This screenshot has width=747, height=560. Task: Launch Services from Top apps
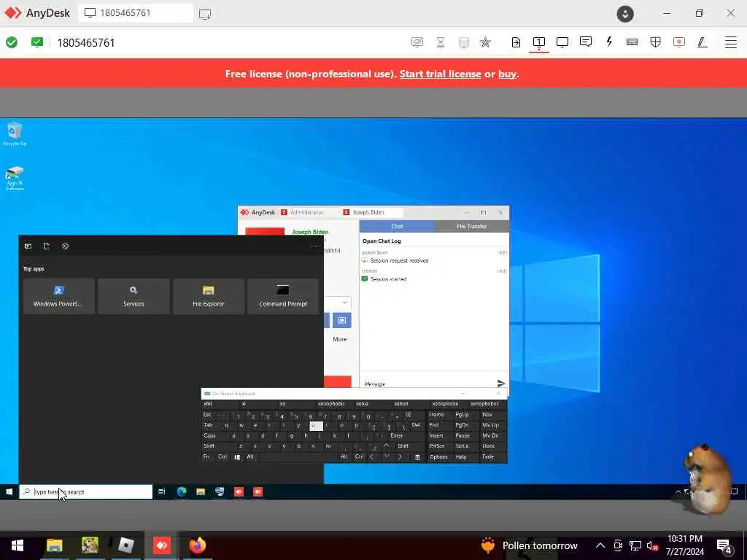pyautogui.click(x=133, y=296)
